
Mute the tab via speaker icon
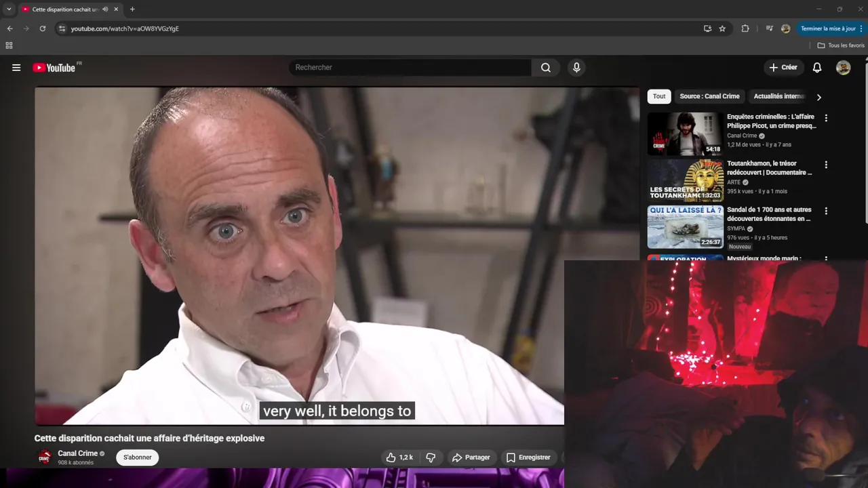click(x=105, y=9)
